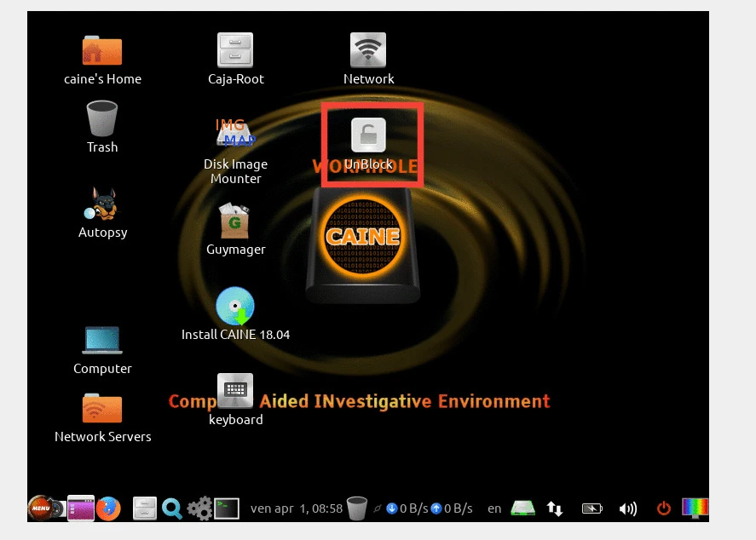
Task: Open the Network Servers folder
Action: [x=102, y=409]
